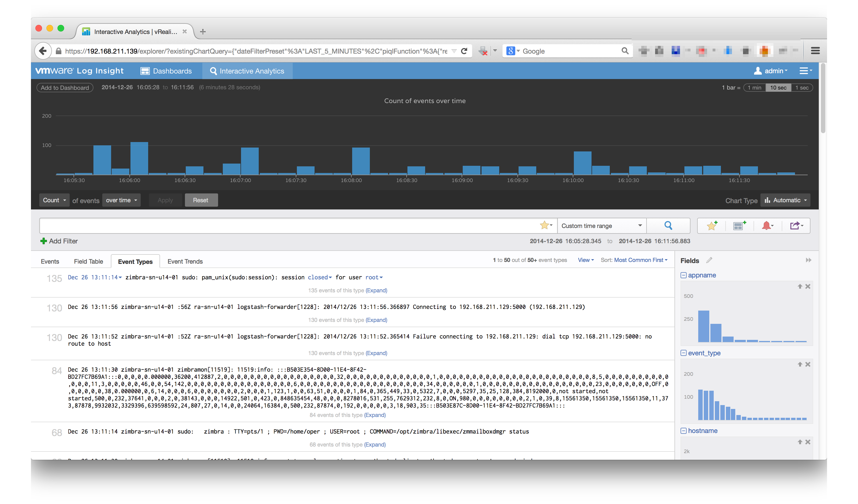858x504 pixels.
Task: Open the admin user menu
Action: (770, 71)
